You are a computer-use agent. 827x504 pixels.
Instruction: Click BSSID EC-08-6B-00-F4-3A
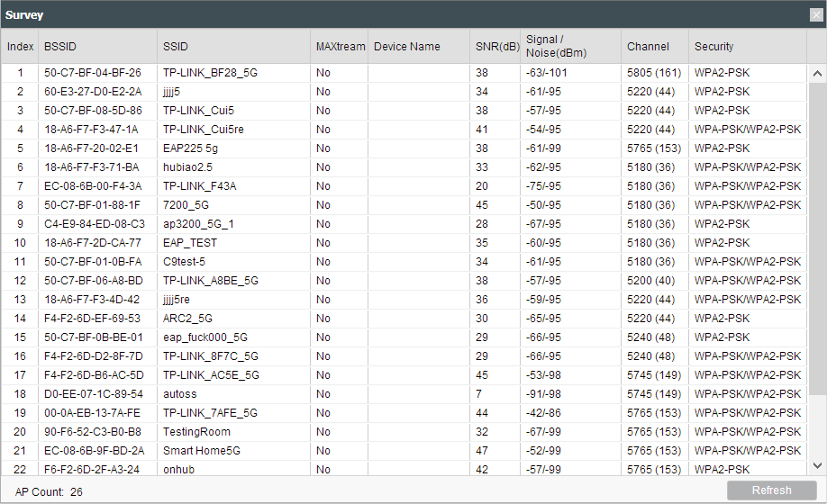(93, 186)
